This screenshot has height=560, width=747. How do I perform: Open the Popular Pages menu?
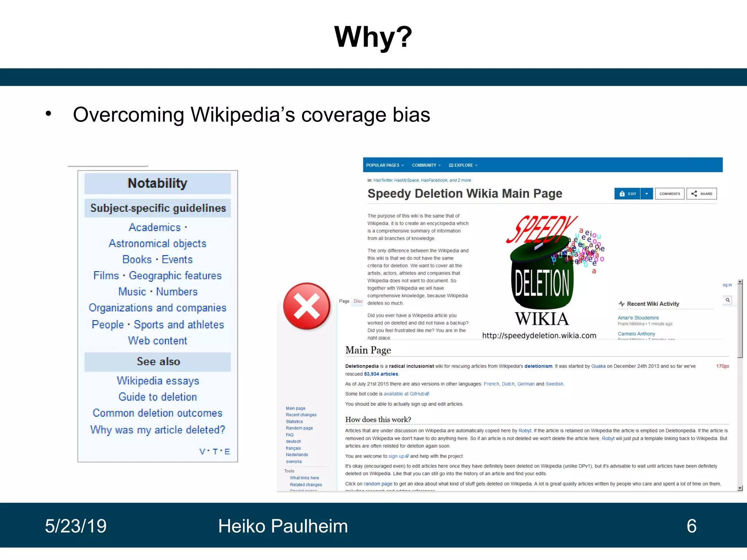pos(385,165)
